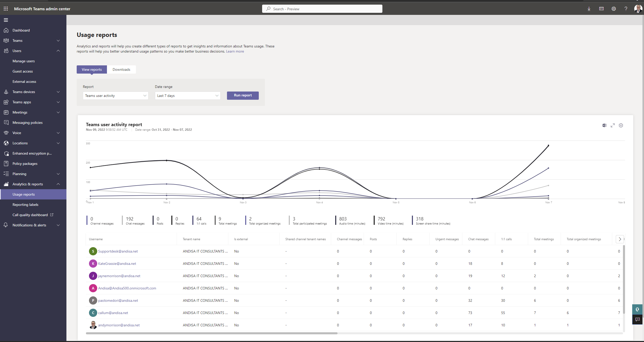This screenshot has height=342, width=644.
Task: Click the Nov 7 peak data point
Action: [548, 145]
